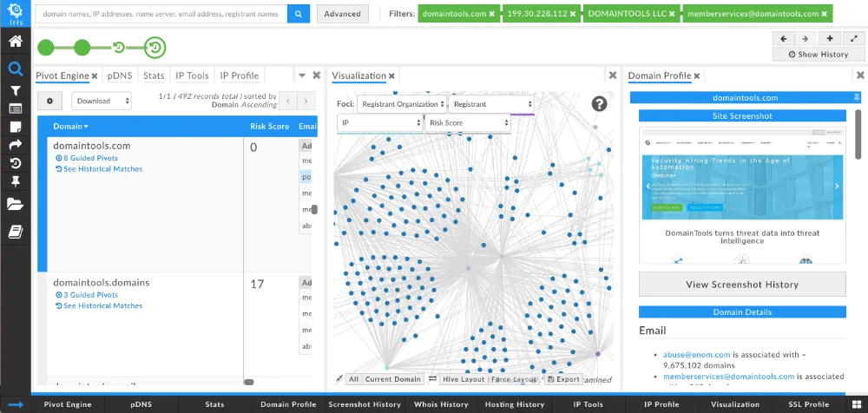Open SSL Profile in the bottom bar

coord(809,404)
